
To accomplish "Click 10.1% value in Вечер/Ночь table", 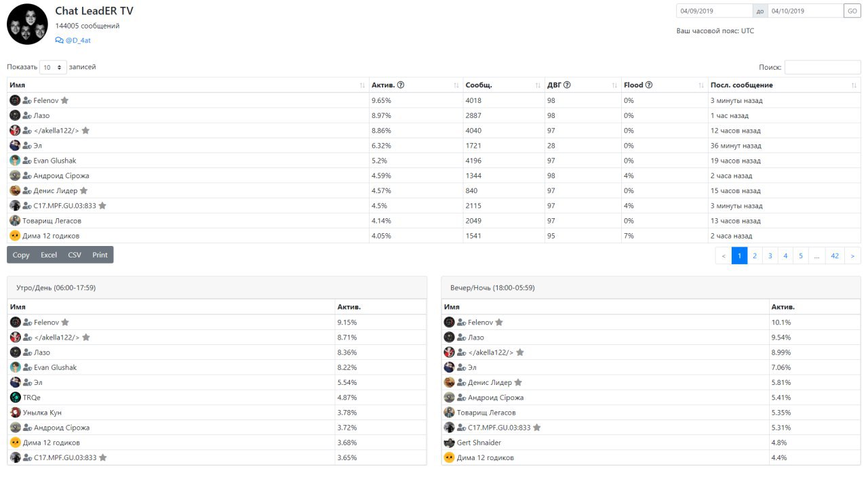I will (781, 323).
